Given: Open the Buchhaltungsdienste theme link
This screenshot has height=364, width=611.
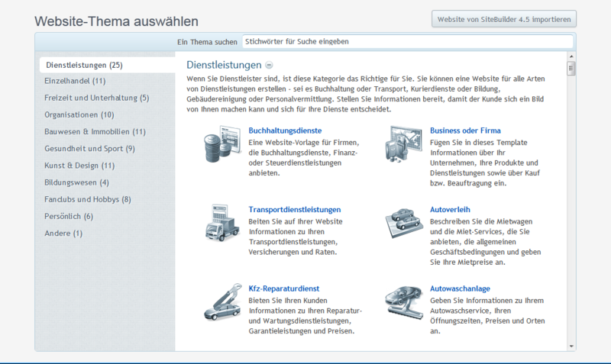Looking at the screenshot, I should [285, 130].
